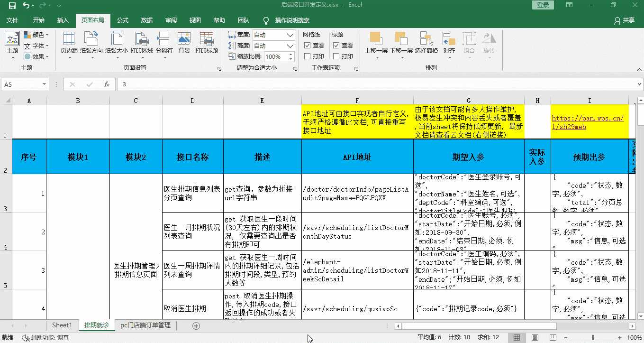Toggle 网格线 查看 checkbox
The height and width of the screenshot is (343, 644).
point(308,46)
